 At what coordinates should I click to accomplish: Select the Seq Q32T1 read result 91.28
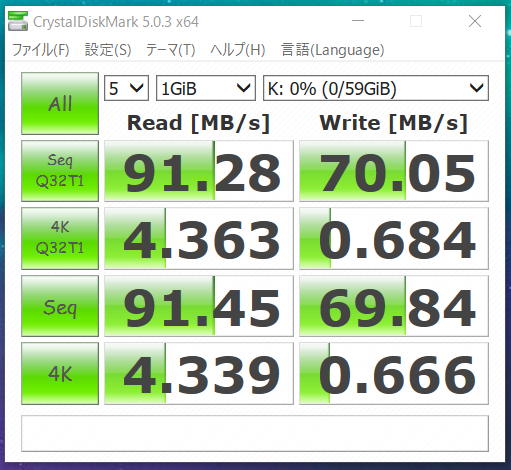point(199,171)
